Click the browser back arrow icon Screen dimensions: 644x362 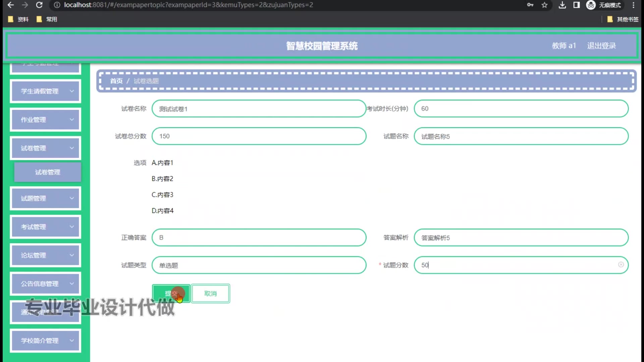[x=11, y=5]
